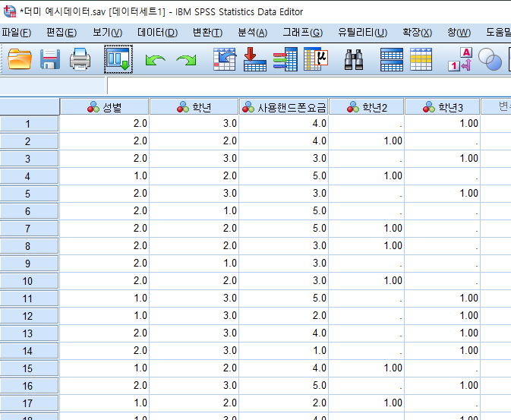The image size is (511, 420).
Task: Select the 성별 column header
Action: tap(104, 107)
